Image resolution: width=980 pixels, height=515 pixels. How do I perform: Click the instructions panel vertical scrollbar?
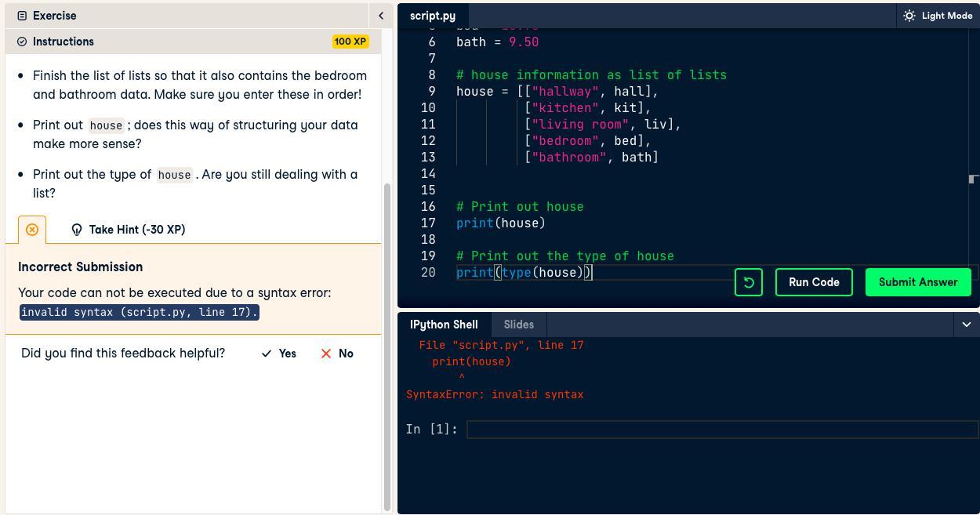click(x=387, y=345)
